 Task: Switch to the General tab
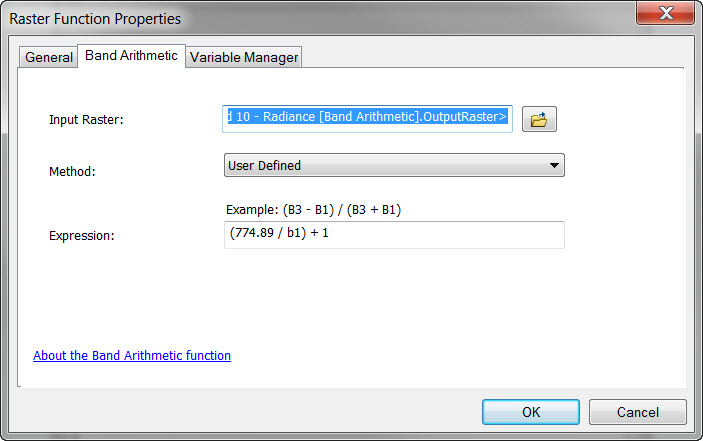pyautogui.click(x=49, y=57)
